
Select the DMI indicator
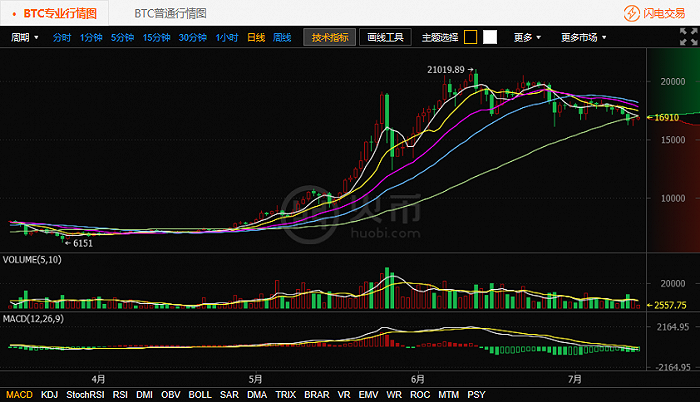tap(144, 395)
